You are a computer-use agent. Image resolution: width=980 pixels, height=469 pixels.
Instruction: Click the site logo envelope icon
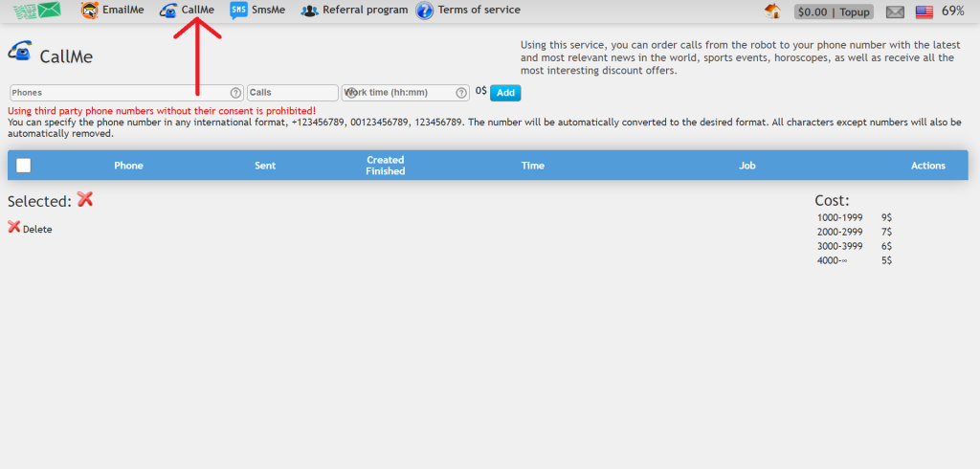pos(37,10)
